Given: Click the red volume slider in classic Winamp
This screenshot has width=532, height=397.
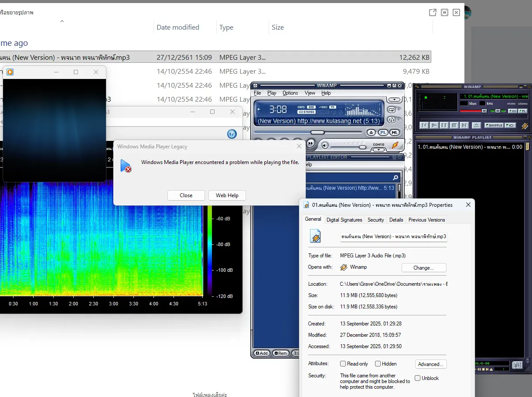Looking at the screenshot, I should 473,111.
